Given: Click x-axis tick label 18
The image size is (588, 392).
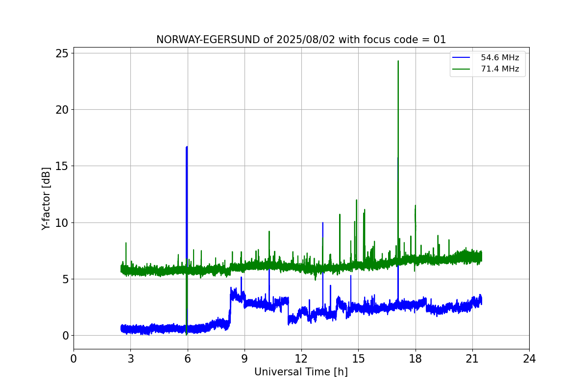Looking at the screenshot, I should point(415,359).
